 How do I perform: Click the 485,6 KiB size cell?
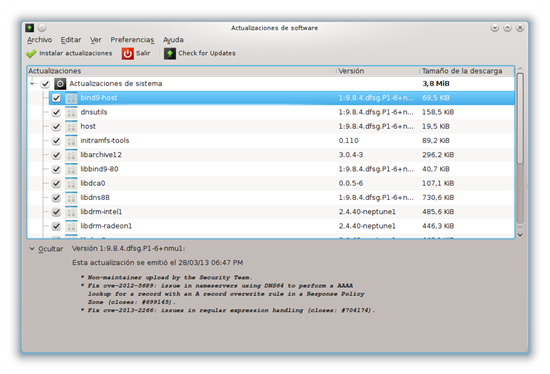tap(438, 212)
